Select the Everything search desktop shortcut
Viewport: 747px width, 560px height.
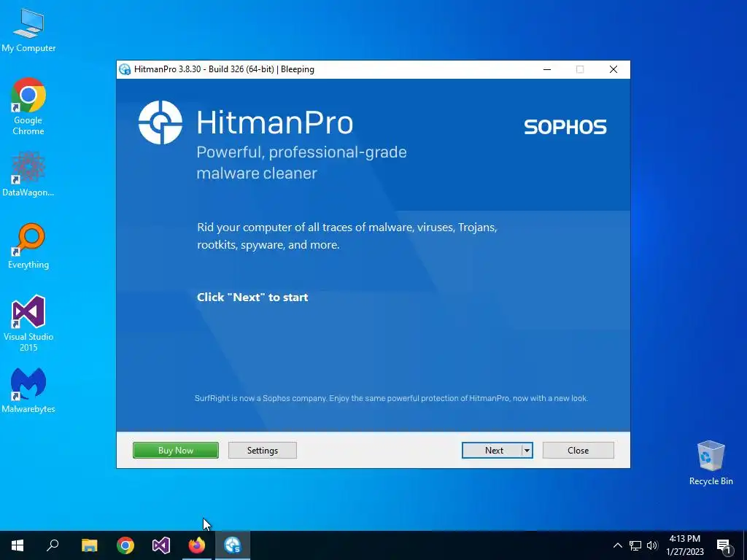pyautogui.click(x=28, y=246)
